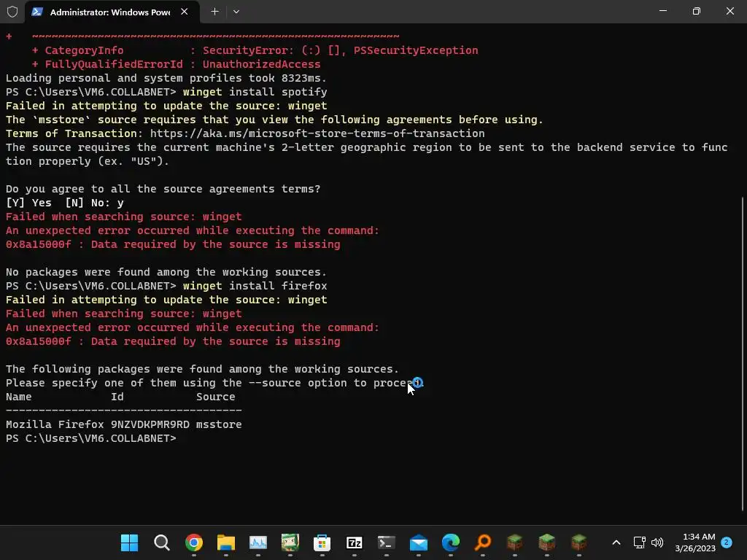This screenshot has width=747, height=560.
Task: Click 'winget install firefox' command text
Action: (255, 286)
